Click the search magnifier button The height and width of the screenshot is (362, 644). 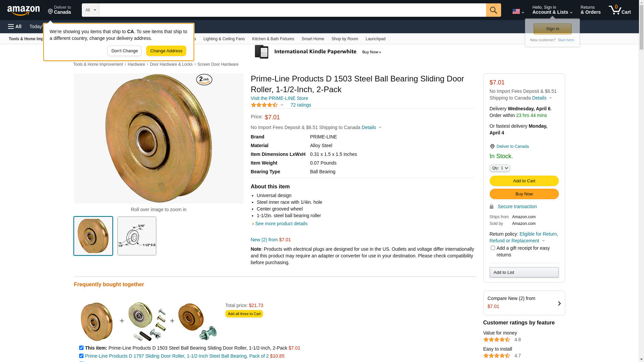point(493,10)
